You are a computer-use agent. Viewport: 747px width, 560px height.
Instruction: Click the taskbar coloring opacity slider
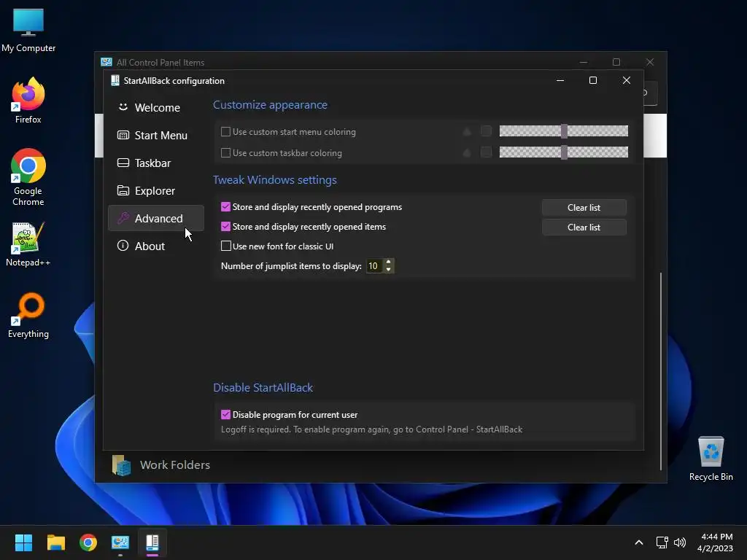564,152
